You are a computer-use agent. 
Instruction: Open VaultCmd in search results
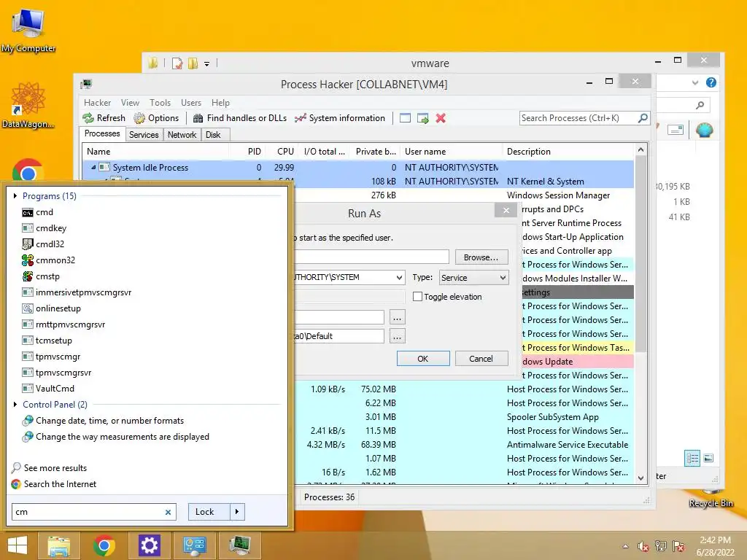coord(48,389)
